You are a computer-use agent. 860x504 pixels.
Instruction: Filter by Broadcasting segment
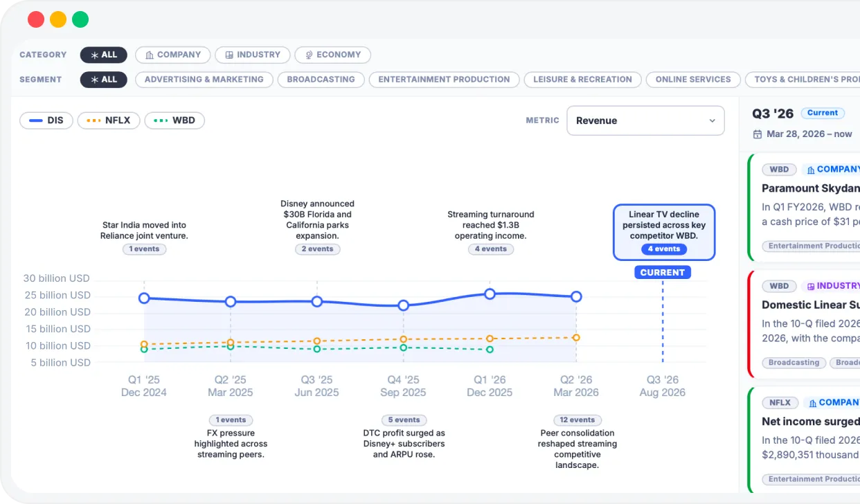(x=321, y=80)
